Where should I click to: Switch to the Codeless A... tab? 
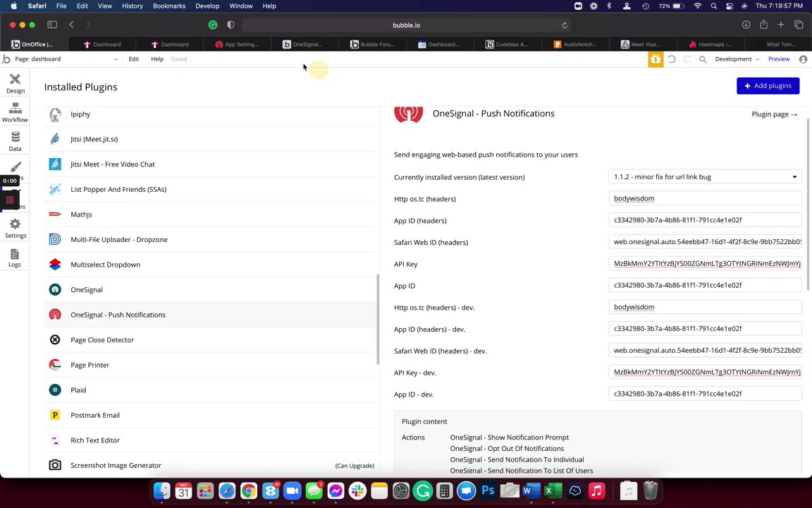click(x=508, y=44)
